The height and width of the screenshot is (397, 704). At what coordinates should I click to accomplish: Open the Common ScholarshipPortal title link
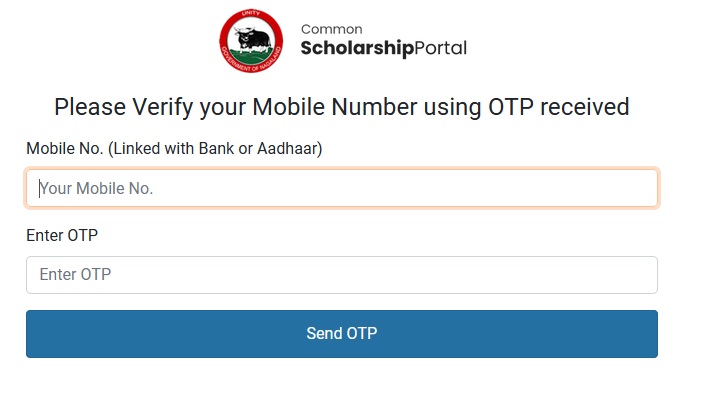[384, 41]
